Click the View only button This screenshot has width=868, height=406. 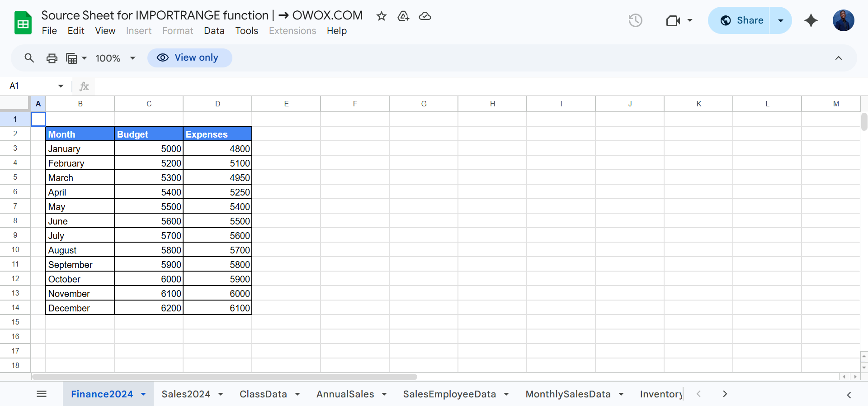190,57
